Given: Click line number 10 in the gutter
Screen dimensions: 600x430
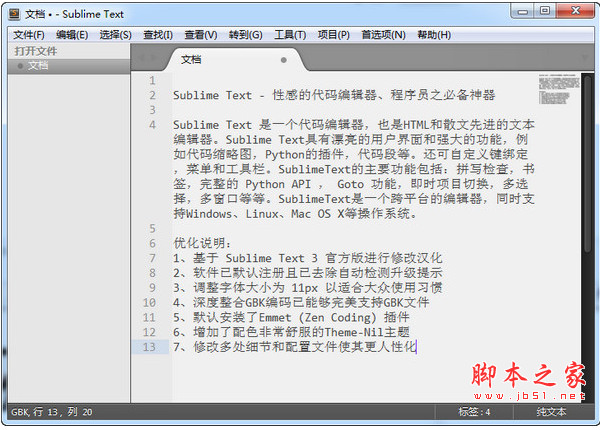Looking at the screenshot, I should click(149, 303).
